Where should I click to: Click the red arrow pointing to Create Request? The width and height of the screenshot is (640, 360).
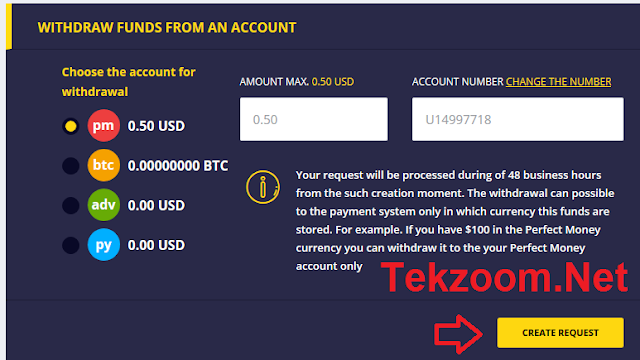[x=458, y=334]
